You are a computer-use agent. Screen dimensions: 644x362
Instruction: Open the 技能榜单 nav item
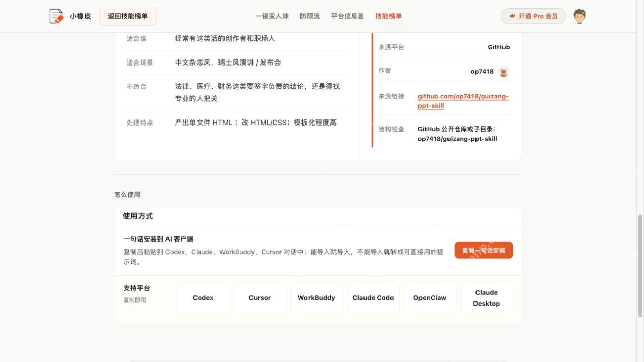click(x=388, y=16)
